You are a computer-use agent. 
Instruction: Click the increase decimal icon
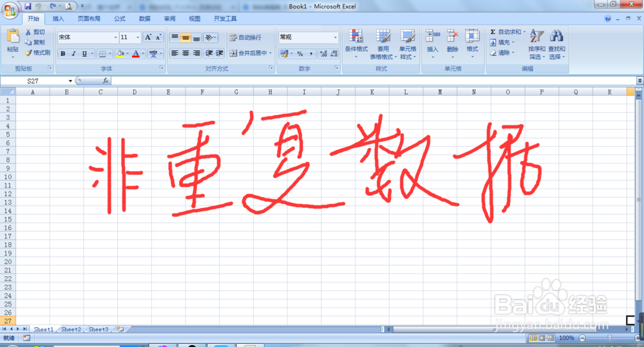coord(324,53)
